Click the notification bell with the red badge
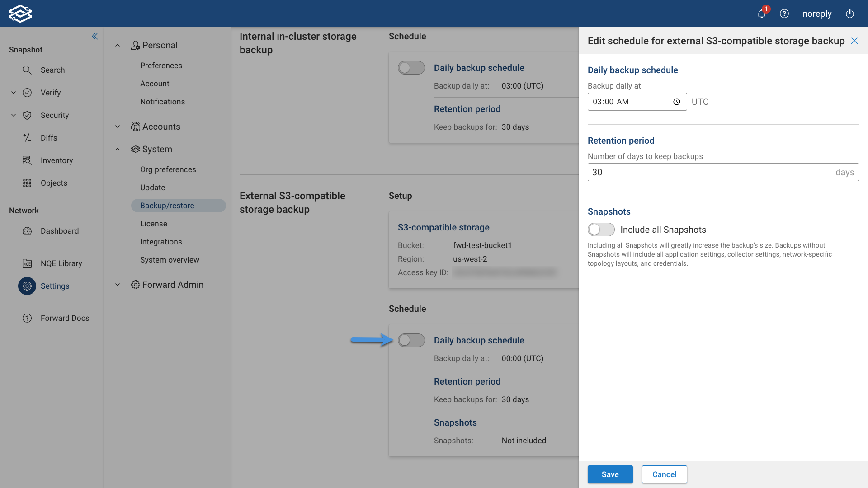 point(761,14)
